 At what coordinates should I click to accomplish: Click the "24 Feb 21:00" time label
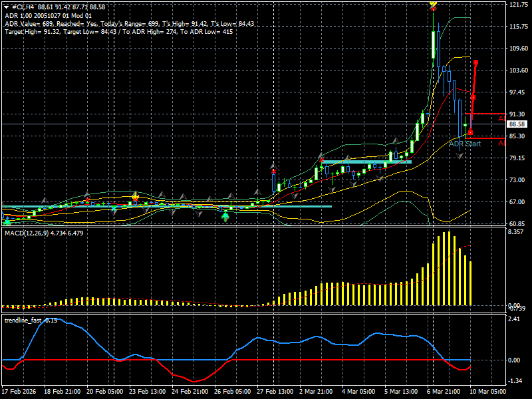coord(190,391)
